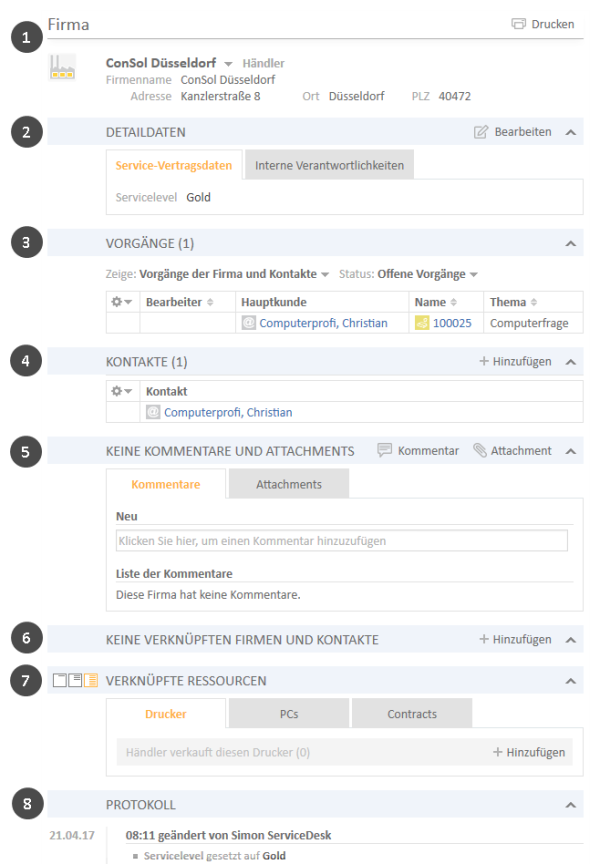The image size is (600, 864).
Task: Click the Kommentar speech bubble icon
Action: 384,450
